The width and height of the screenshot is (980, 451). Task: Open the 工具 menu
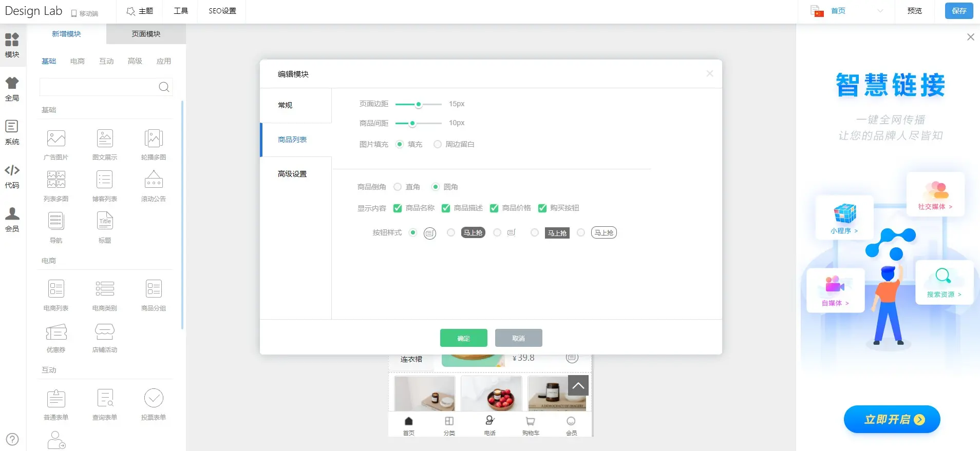point(181,11)
